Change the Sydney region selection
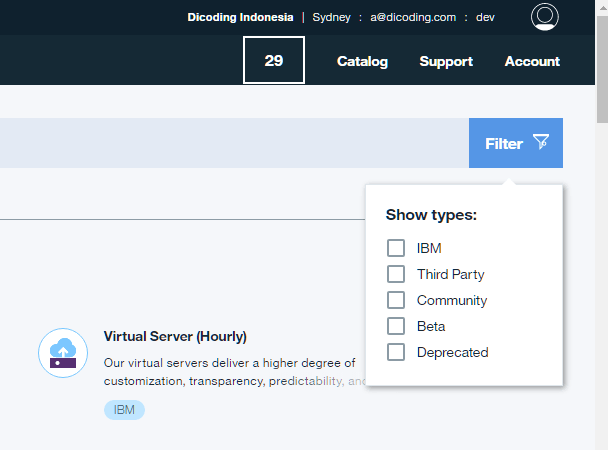Screen dimensions: 608x450 (x=331, y=17)
